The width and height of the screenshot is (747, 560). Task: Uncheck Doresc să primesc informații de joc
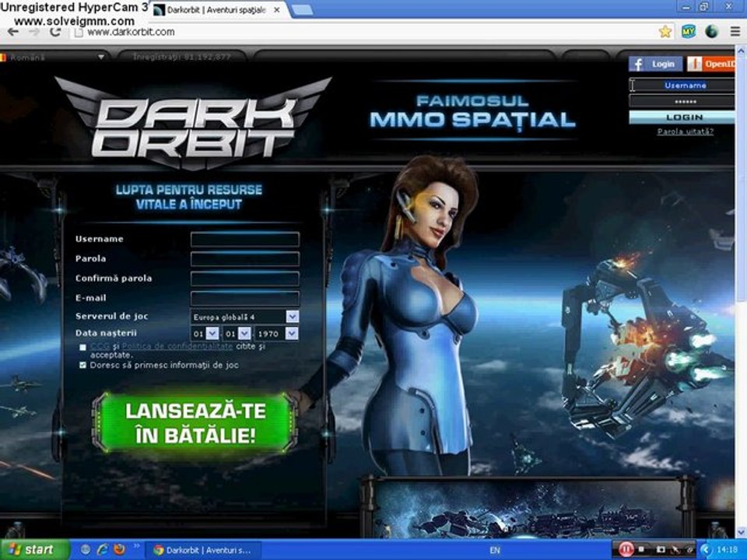tap(83, 366)
